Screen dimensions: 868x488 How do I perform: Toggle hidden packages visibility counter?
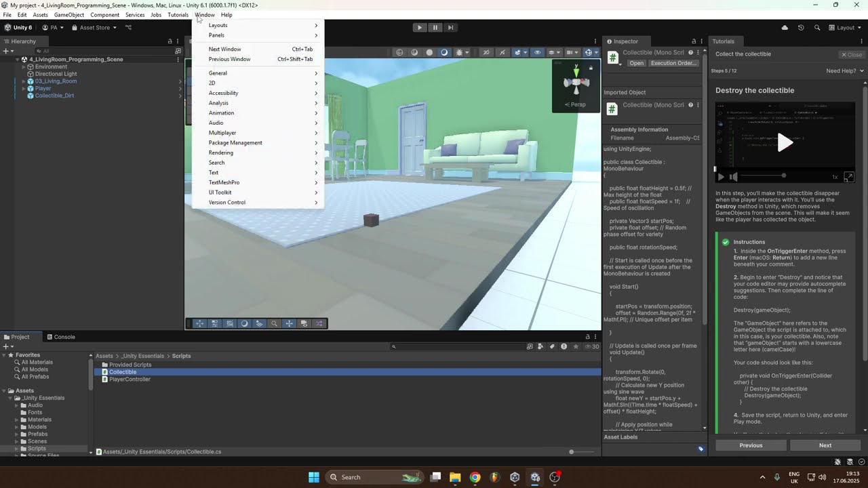click(x=593, y=346)
